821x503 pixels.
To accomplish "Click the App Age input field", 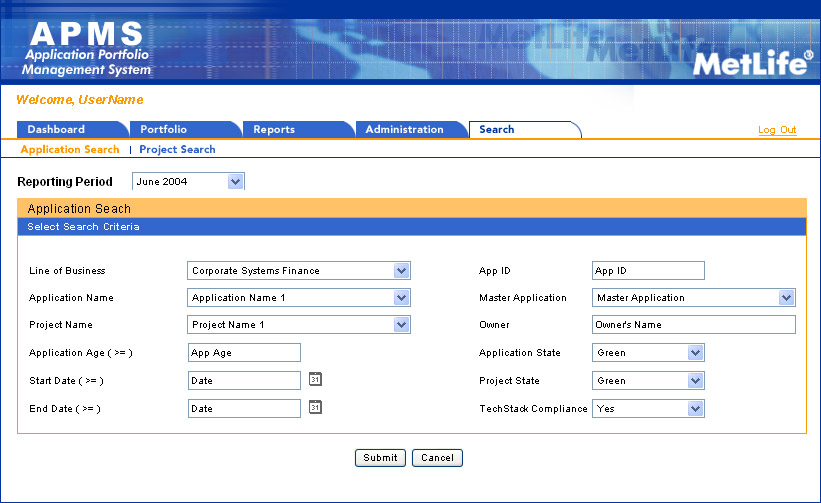I will 244,353.
